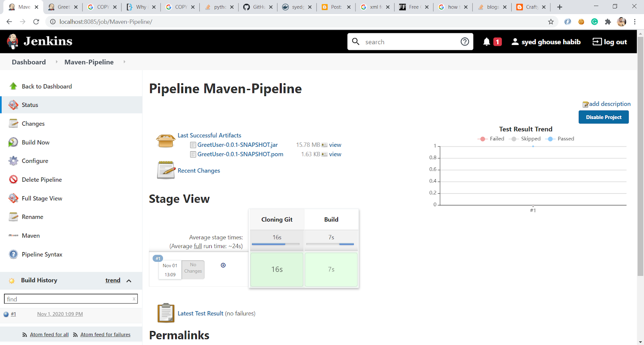This screenshot has height=345, width=644.
Task: Open the Maven-Pipeline breadcrumb dropdown arrow
Action: tap(124, 62)
